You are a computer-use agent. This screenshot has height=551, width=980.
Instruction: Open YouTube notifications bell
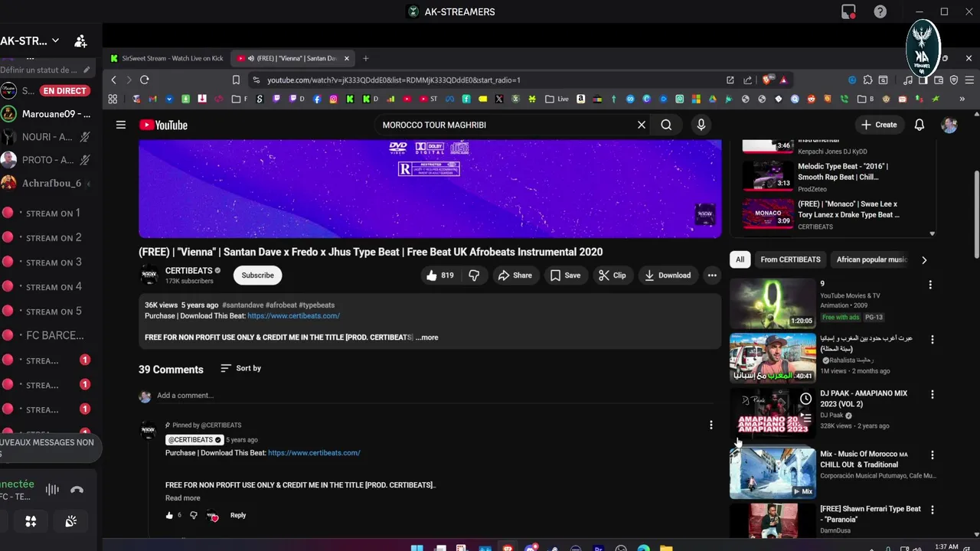(x=920, y=125)
